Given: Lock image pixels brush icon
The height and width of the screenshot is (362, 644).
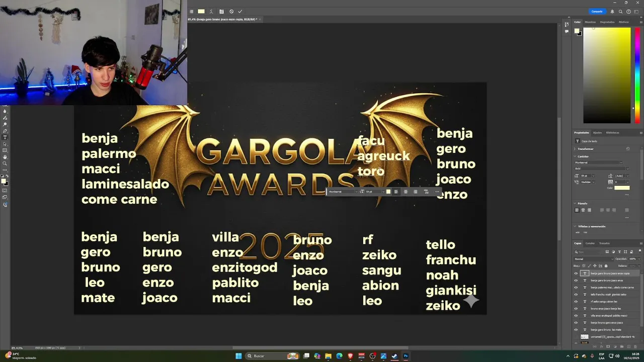Looking at the screenshot, I should [x=589, y=265].
